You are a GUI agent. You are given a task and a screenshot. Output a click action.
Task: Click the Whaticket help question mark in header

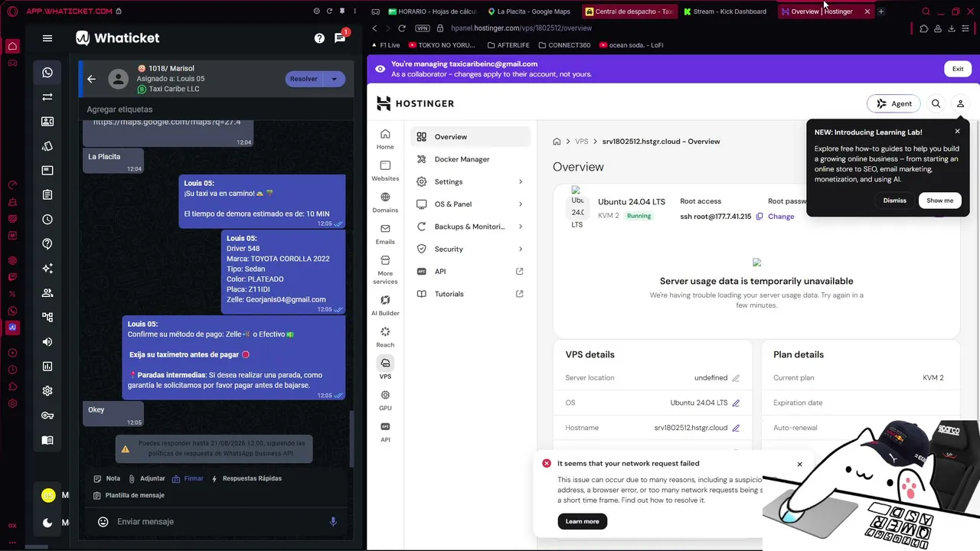coord(319,38)
